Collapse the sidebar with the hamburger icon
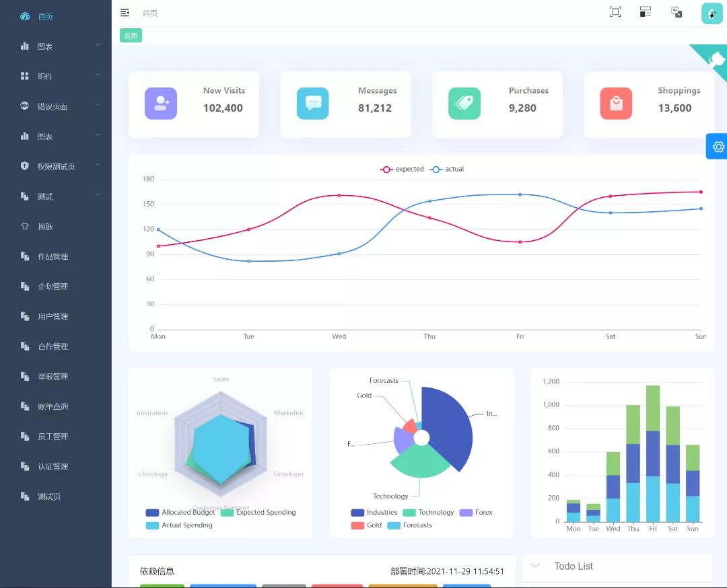727x588 pixels. click(125, 13)
